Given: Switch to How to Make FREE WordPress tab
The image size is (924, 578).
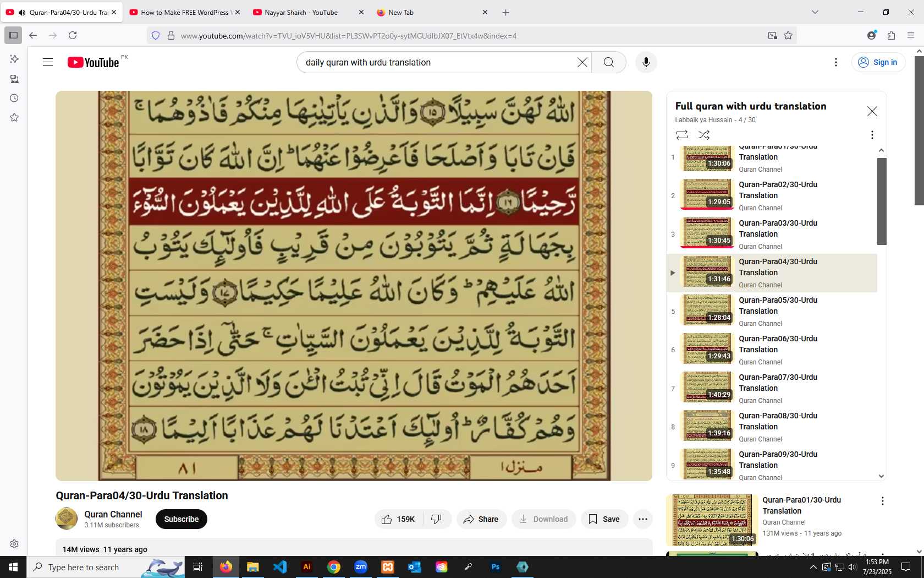Looking at the screenshot, I should pyautogui.click(x=185, y=12).
